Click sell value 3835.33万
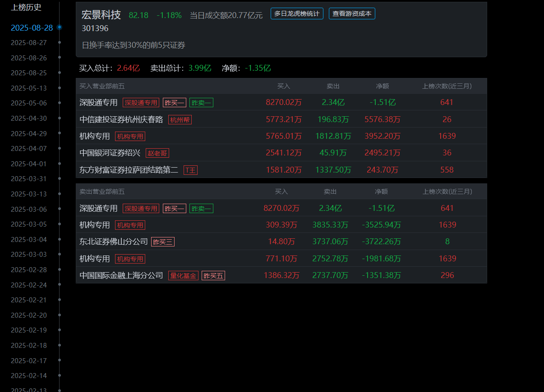This screenshot has width=544, height=392. click(330, 225)
